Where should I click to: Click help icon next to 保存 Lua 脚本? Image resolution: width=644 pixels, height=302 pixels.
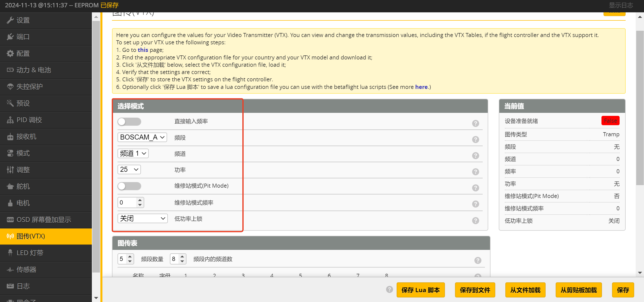pos(389,290)
